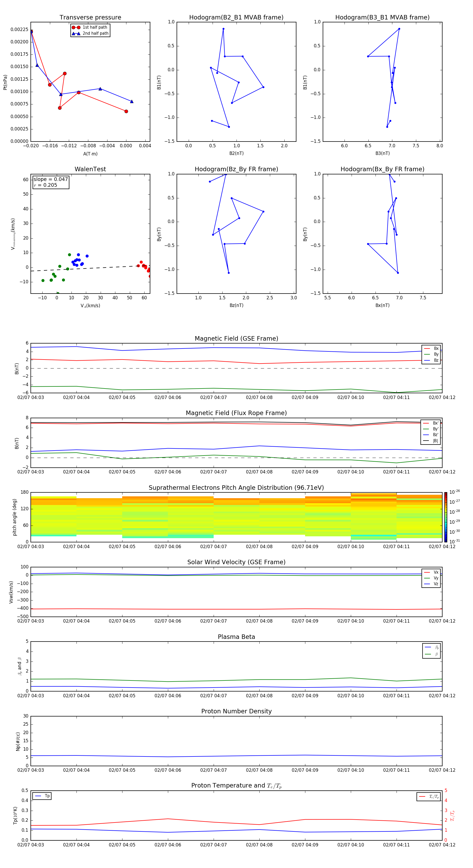This screenshot has height=868, width=473.
Task: Click the 'B3(nT)' x-axis label
Action: coord(382,153)
